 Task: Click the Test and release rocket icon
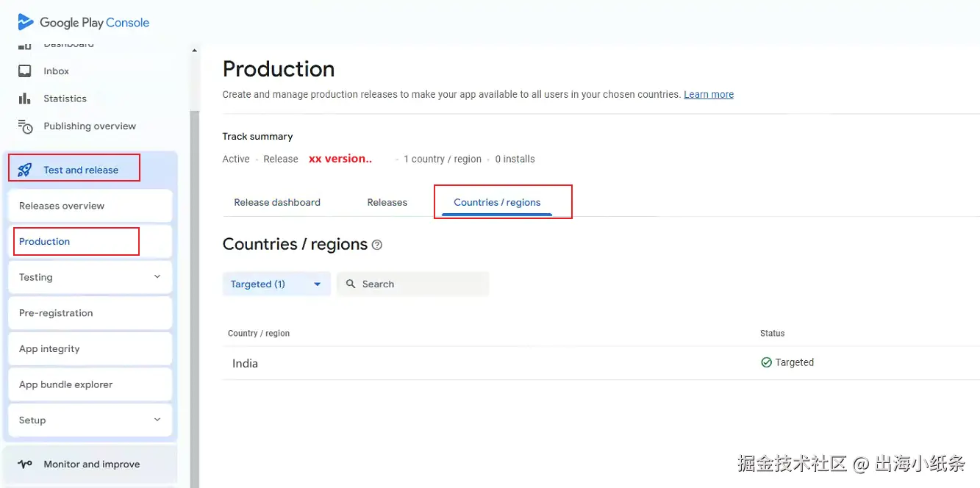(x=25, y=170)
